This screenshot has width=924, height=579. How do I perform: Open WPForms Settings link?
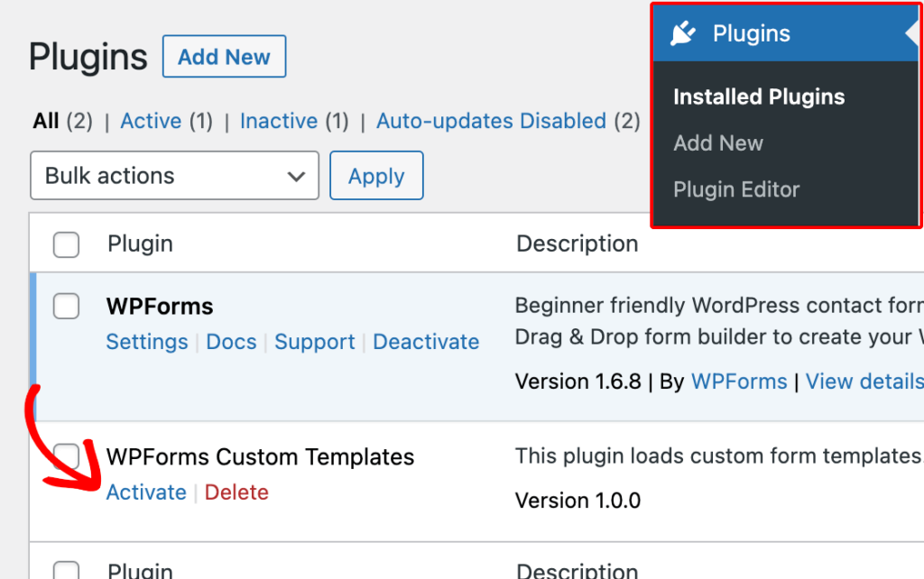[146, 342]
